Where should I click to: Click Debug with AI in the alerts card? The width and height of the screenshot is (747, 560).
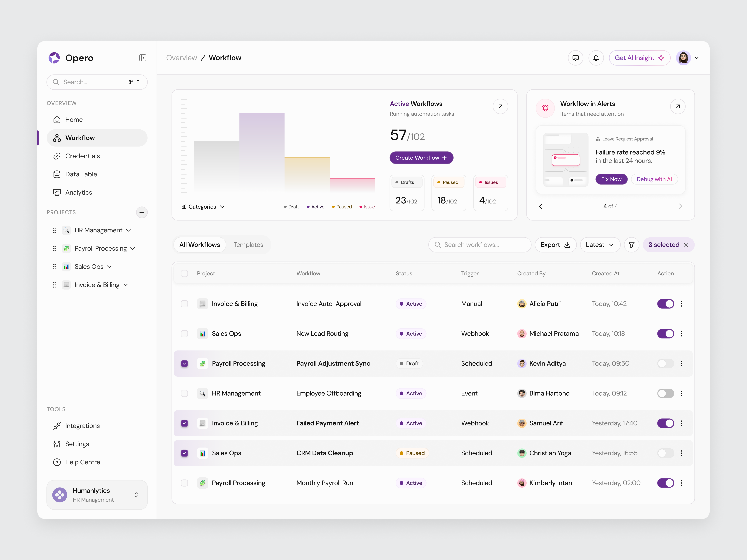point(654,179)
